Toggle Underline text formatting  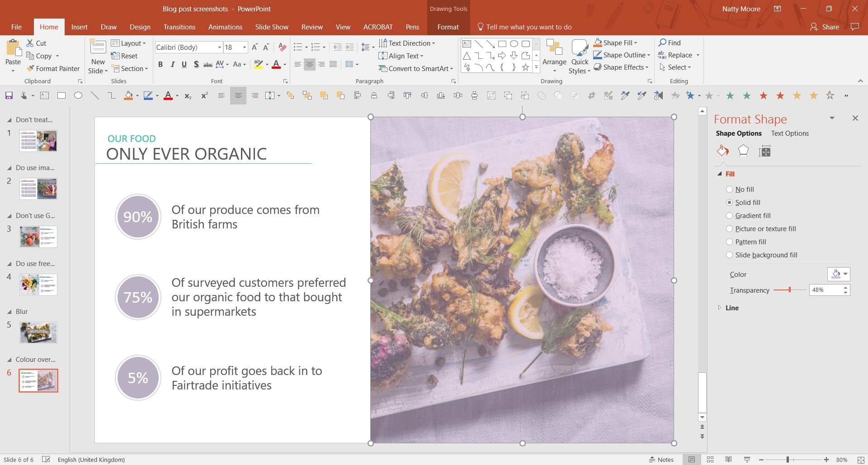coord(184,65)
